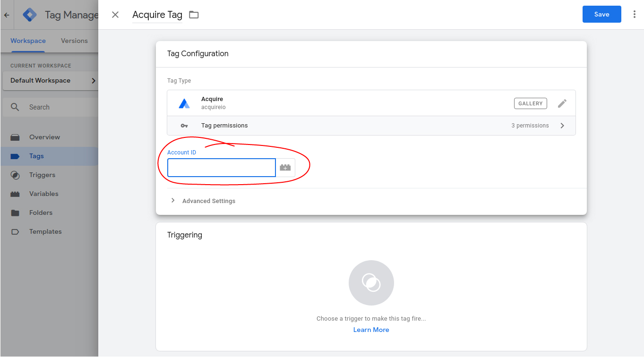Click the blue Save button
644x357 pixels.
coord(601,15)
